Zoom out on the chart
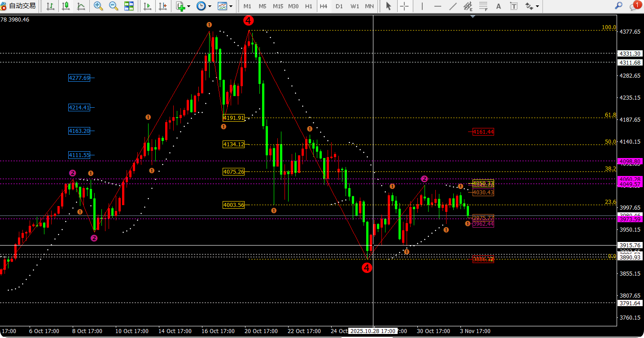The height and width of the screenshot is (338, 644). click(x=114, y=6)
